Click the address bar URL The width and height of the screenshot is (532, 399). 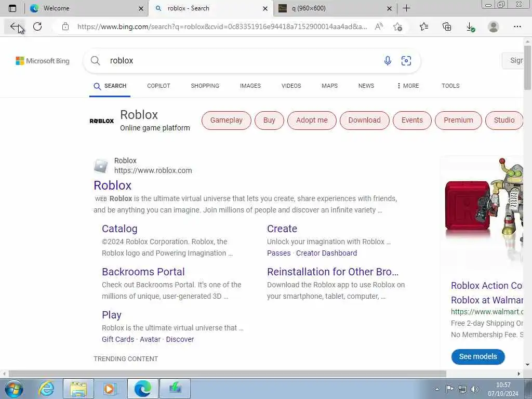point(222,26)
